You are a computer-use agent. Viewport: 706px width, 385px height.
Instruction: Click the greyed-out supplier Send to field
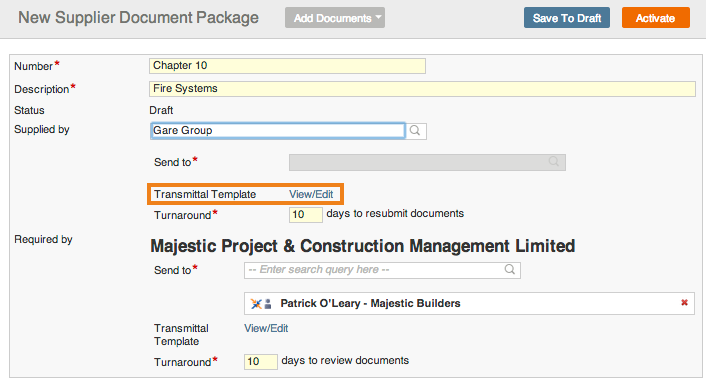pyautogui.click(x=427, y=162)
